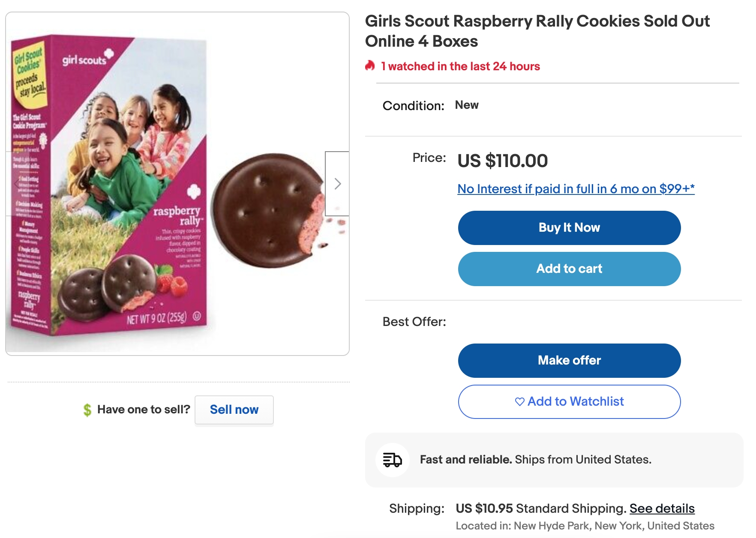Click the US $110.00 price
Screen dimensions: 756x538
point(502,161)
